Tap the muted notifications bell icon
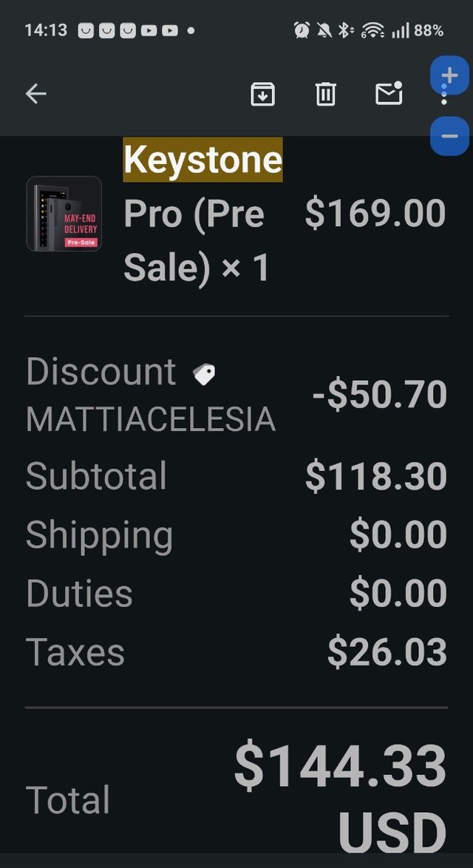This screenshot has height=868, width=473. (322, 30)
